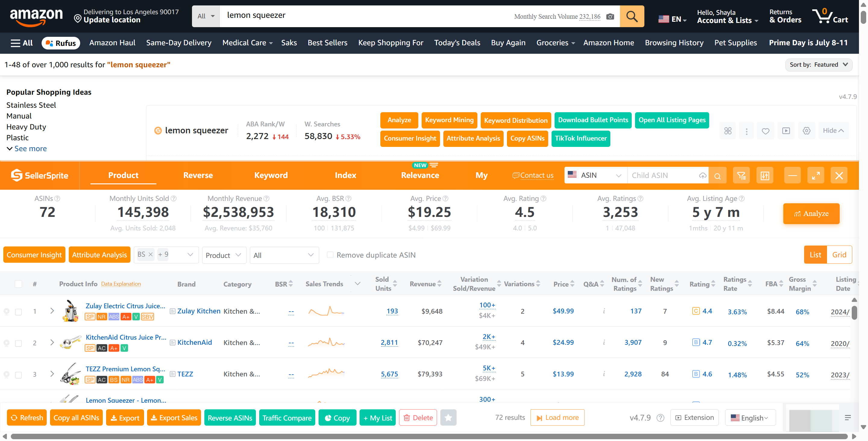This screenshot has height=441, width=868.
Task: Favorite the keyword with heart icon
Action: click(x=765, y=131)
